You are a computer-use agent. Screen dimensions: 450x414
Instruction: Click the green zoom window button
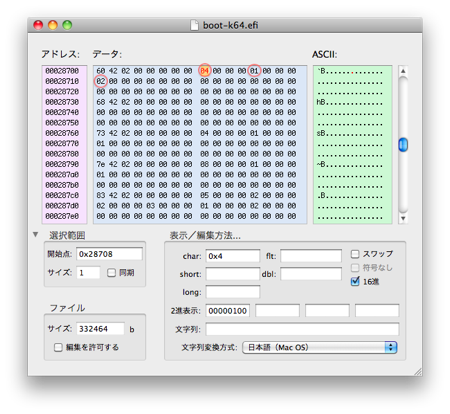[67, 25]
